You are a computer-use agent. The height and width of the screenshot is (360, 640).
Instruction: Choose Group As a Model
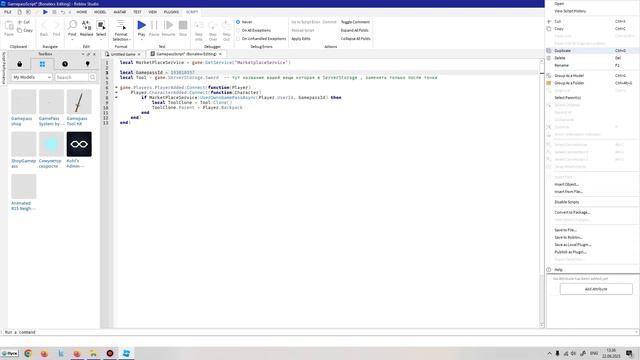[x=592, y=76]
